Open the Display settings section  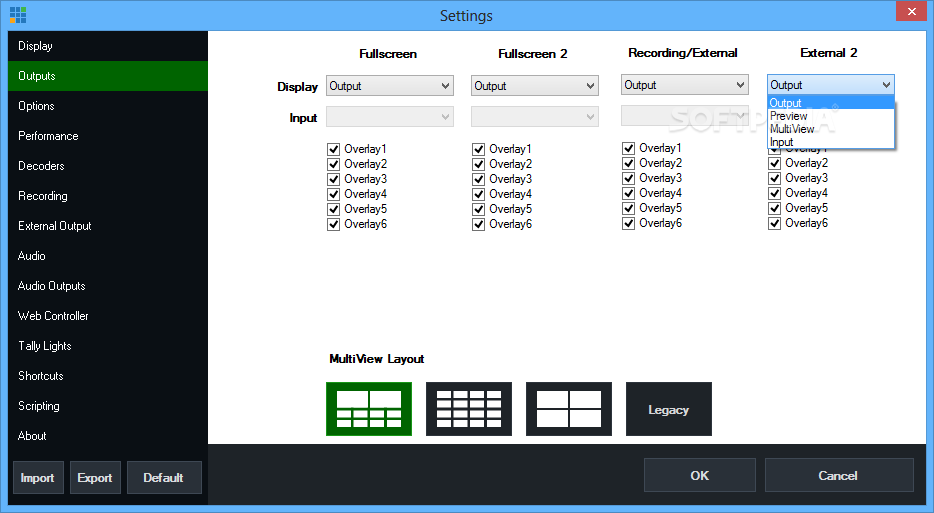pos(108,46)
